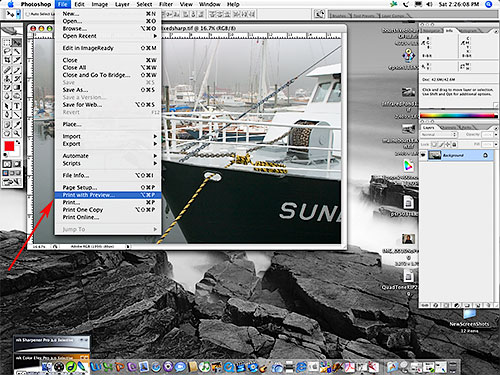Choose Save As from File menu
This screenshot has width=500, height=375.
(x=108, y=90)
